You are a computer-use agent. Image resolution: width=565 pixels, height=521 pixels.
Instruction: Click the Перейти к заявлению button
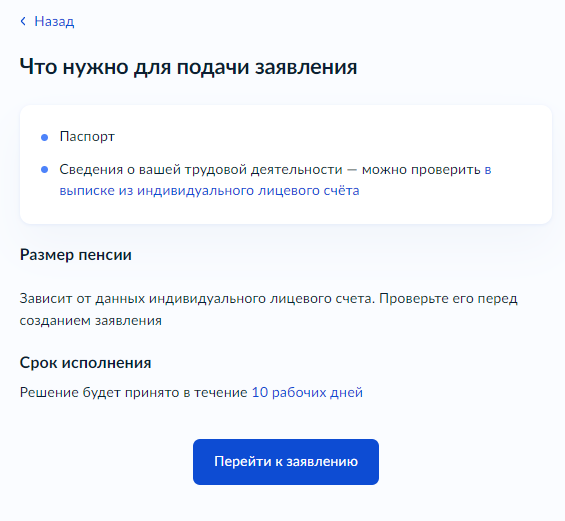click(x=286, y=462)
